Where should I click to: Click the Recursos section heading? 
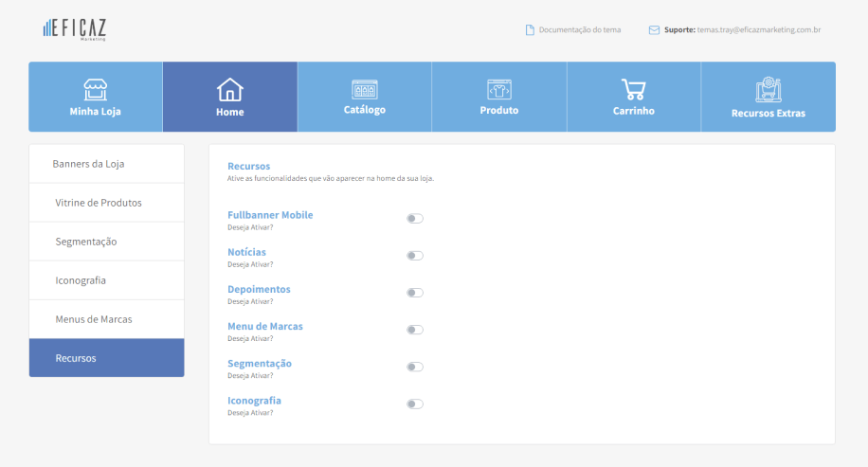pyautogui.click(x=248, y=166)
